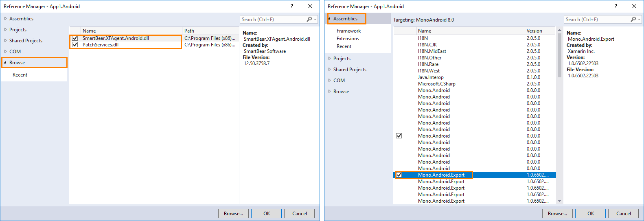Screen dimensions: 644x221
Task: Close the dialog targeting MonoAndroid 8.0
Action: pyautogui.click(x=634, y=6)
